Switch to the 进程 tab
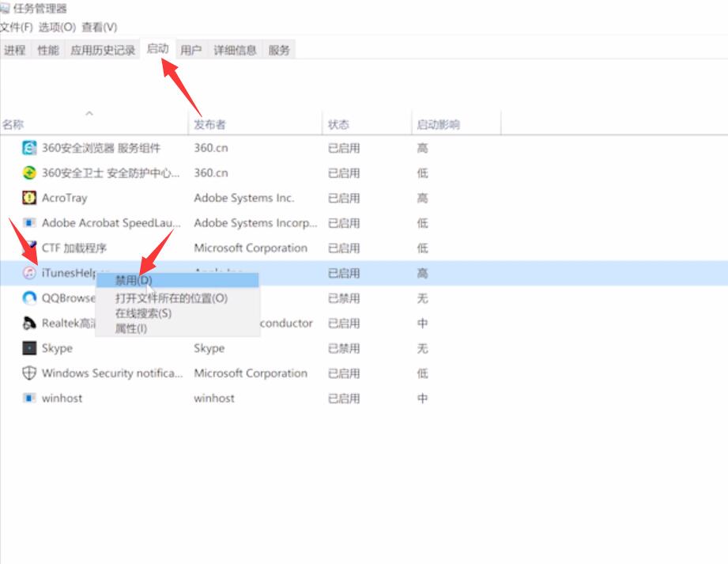Image resolution: width=728 pixels, height=564 pixels. (15, 50)
